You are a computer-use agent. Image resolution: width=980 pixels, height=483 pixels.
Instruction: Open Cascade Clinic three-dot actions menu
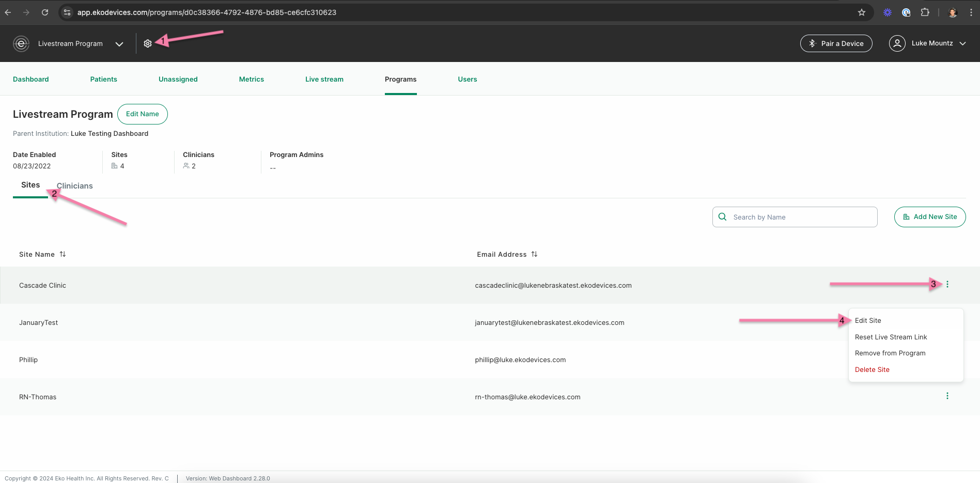pos(947,284)
